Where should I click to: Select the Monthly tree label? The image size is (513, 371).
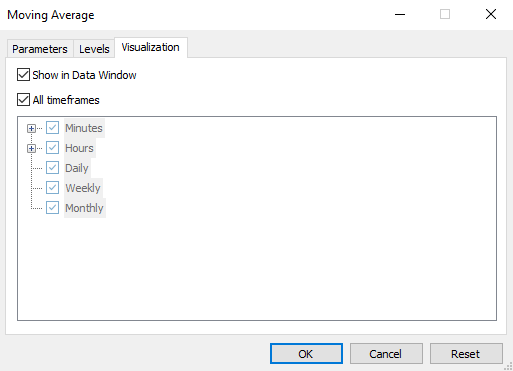[84, 208]
